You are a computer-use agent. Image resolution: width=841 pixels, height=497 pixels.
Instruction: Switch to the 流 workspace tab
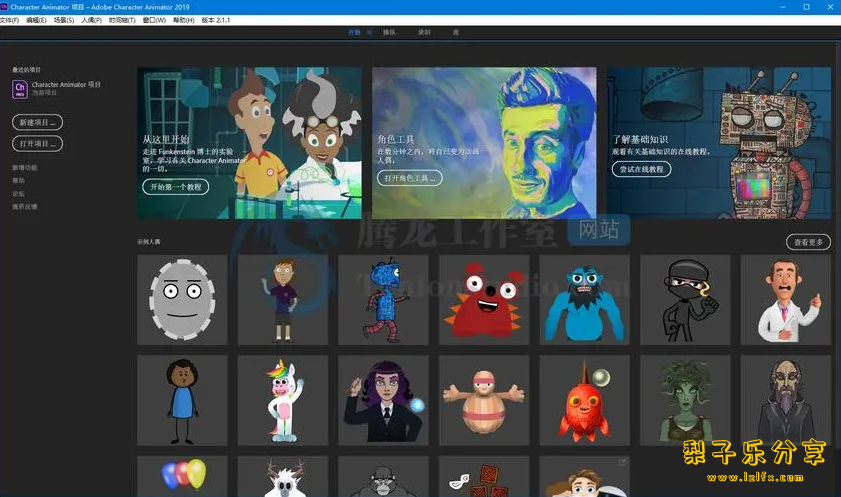455,33
